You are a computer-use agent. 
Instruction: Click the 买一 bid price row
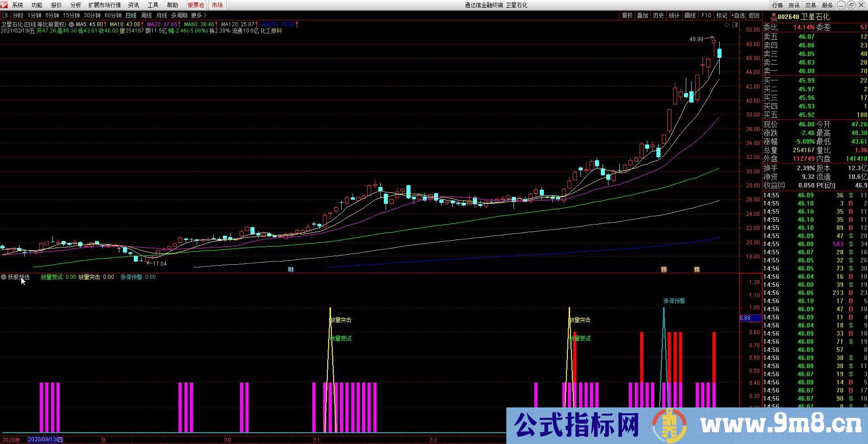click(x=816, y=80)
